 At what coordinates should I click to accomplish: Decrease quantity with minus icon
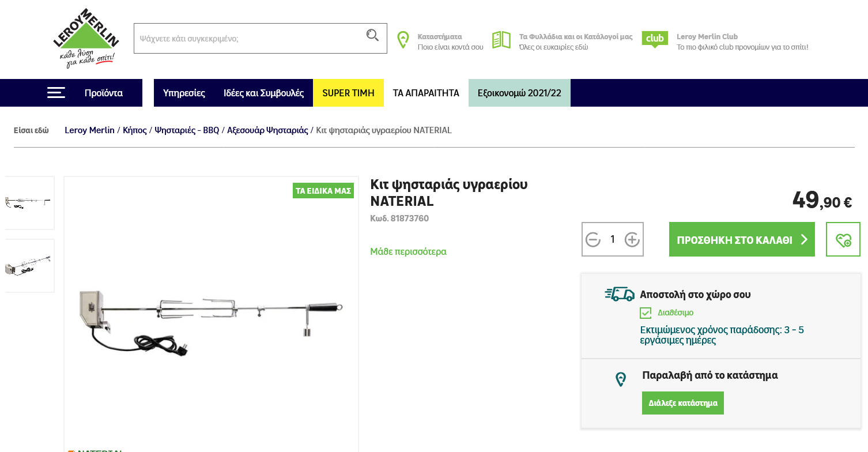(x=593, y=240)
